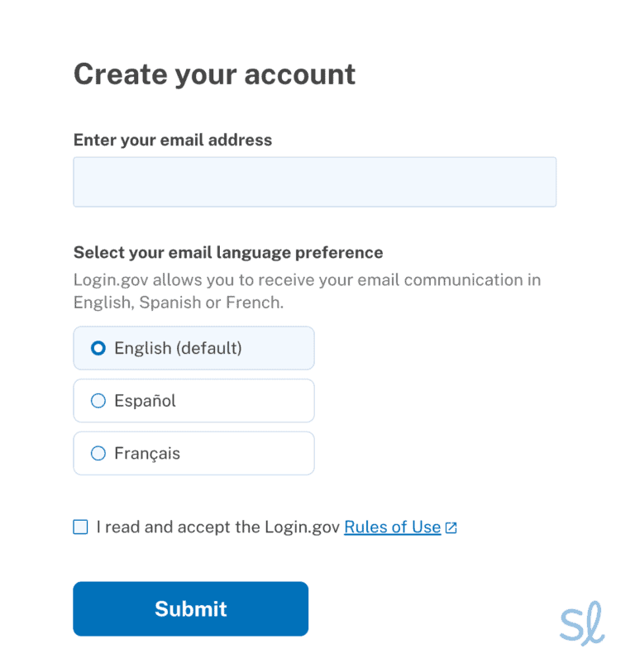Click inside the email address field

pos(314,181)
